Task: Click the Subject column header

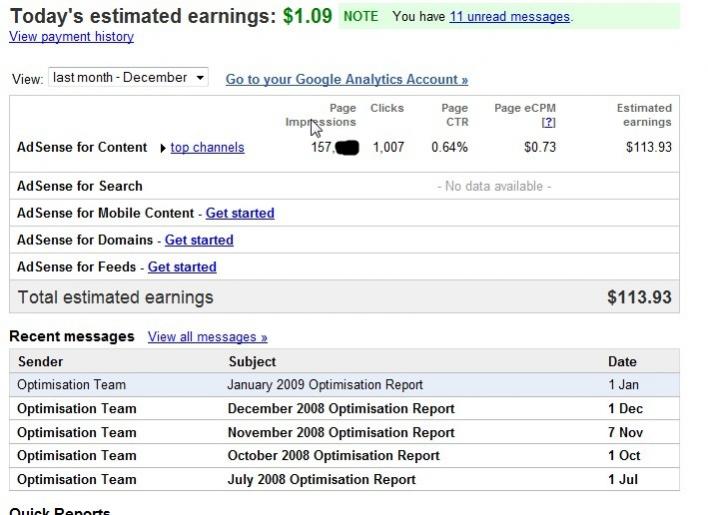Action: click(x=252, y=362)
